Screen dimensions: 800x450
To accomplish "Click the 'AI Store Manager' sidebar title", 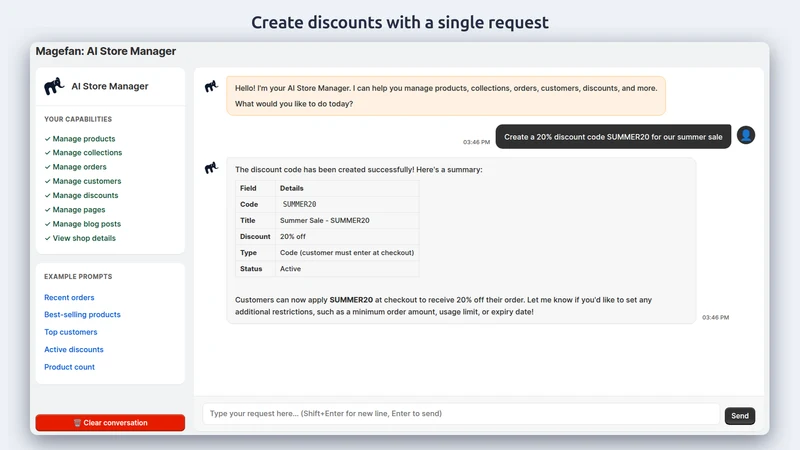I will [110, 86].
